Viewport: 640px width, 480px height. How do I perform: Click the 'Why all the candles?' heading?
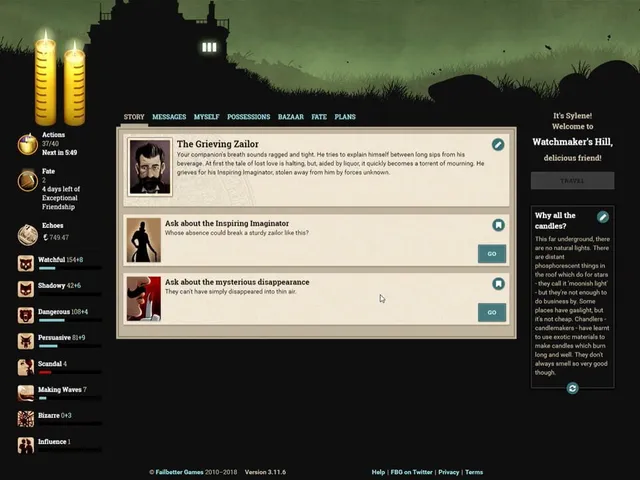pyautogui.click(x=555, y=220)
